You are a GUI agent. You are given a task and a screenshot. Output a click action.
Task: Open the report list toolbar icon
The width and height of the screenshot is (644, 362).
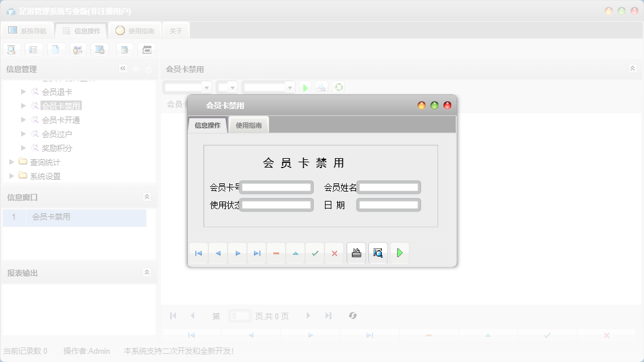[x=33, y=49]
